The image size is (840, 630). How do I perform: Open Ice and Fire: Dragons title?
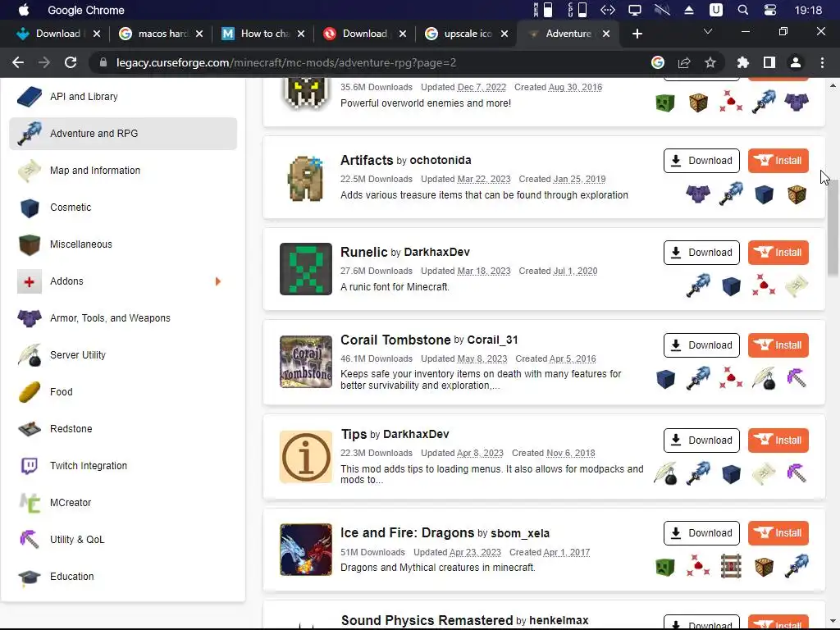(407, 532)
